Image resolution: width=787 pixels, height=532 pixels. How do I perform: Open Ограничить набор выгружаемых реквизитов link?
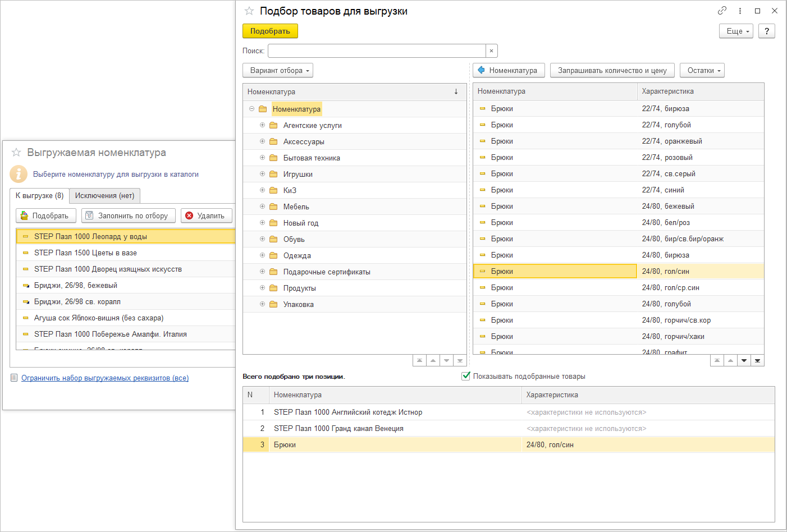105,378
